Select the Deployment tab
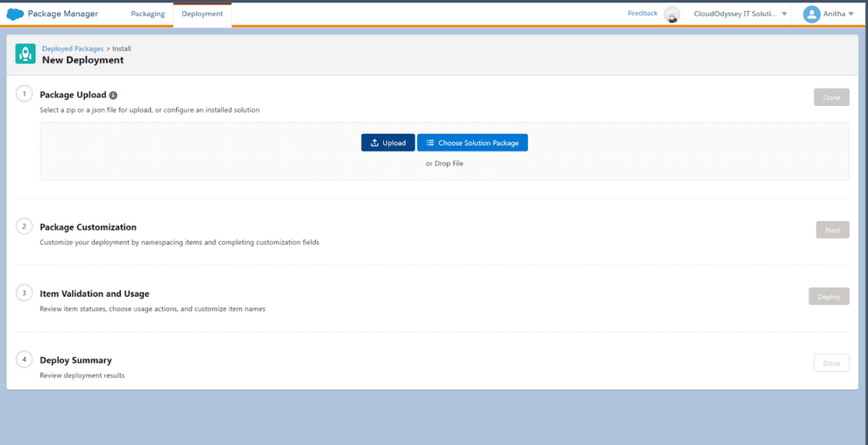Image resolution: width=868 pixels, height=445 pixels. tap(202, 14)
